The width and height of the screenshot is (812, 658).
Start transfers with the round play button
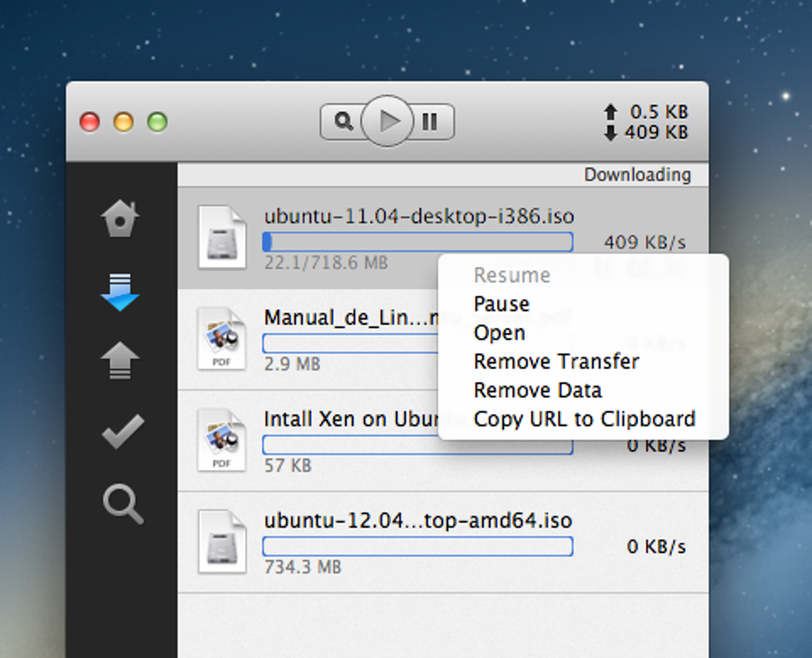tap(387, 121)
